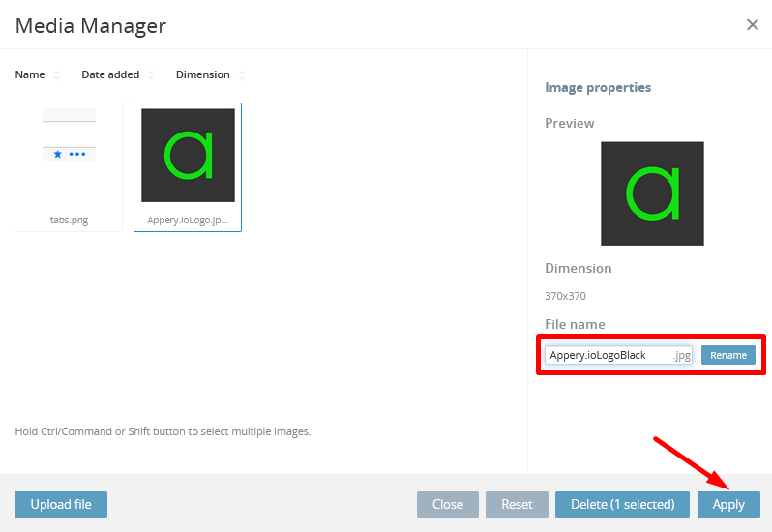Click the Name column header text
772x532 pixels.
point(30,74)
